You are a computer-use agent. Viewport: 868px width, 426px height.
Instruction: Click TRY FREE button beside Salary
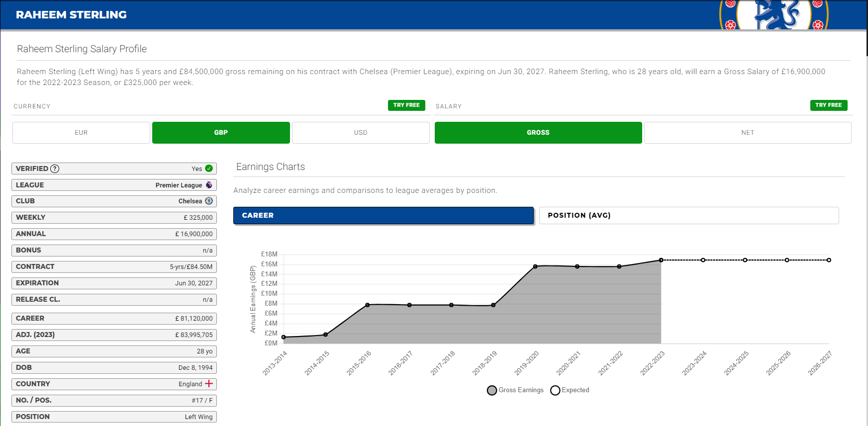point(829,105)
